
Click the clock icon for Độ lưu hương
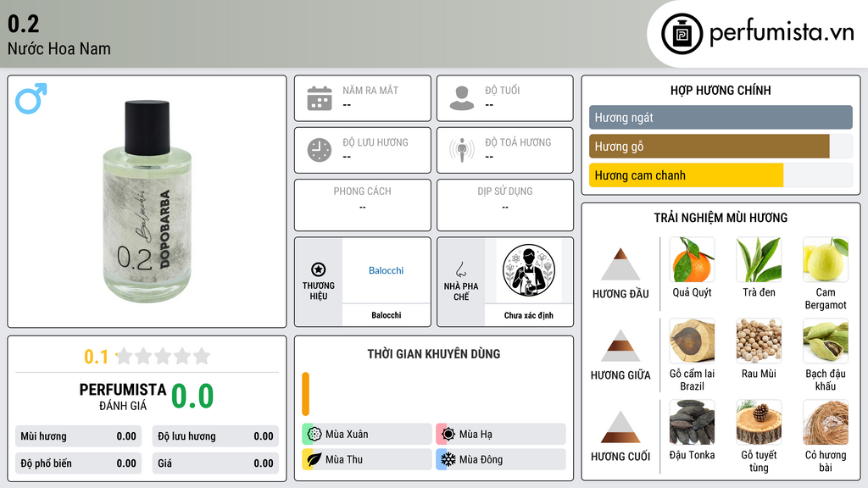pos(320,150)
